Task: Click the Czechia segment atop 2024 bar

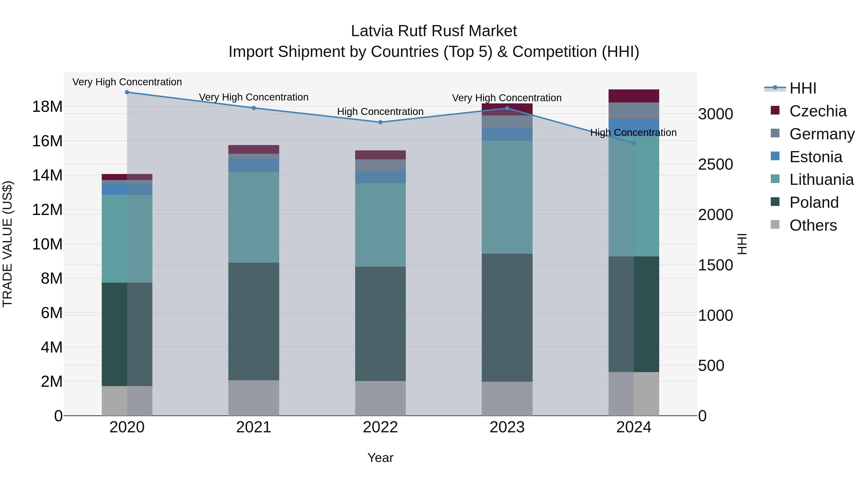Action: pyautogui.click(x=634, y=96)
